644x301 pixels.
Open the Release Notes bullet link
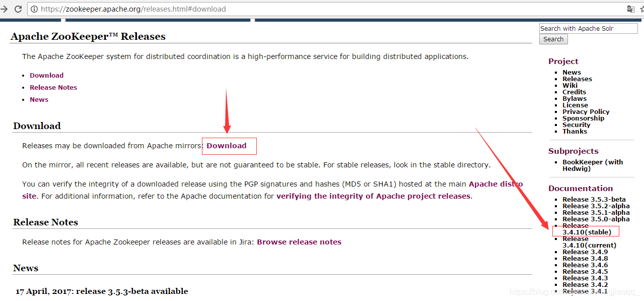point(53,88)
